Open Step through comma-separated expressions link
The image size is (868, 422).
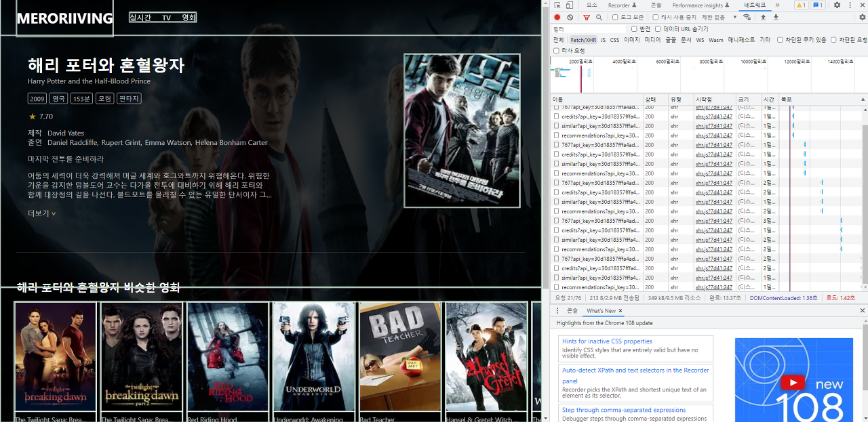tap(623, 410)
